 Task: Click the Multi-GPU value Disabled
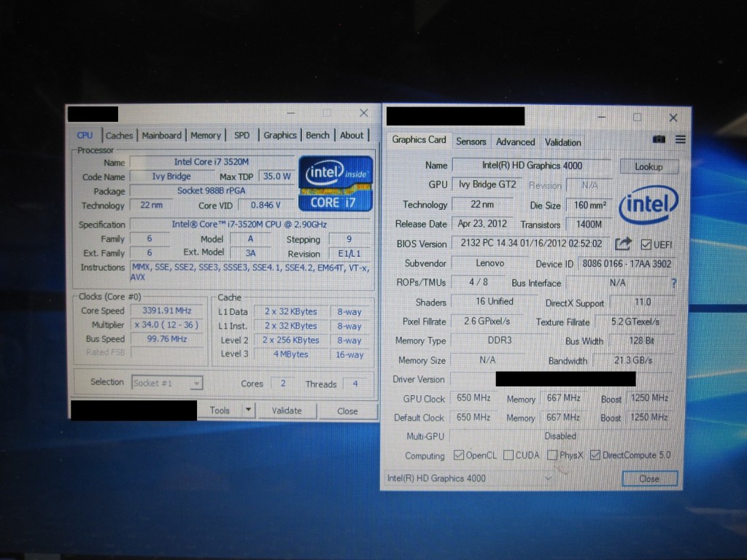(561, 436)
